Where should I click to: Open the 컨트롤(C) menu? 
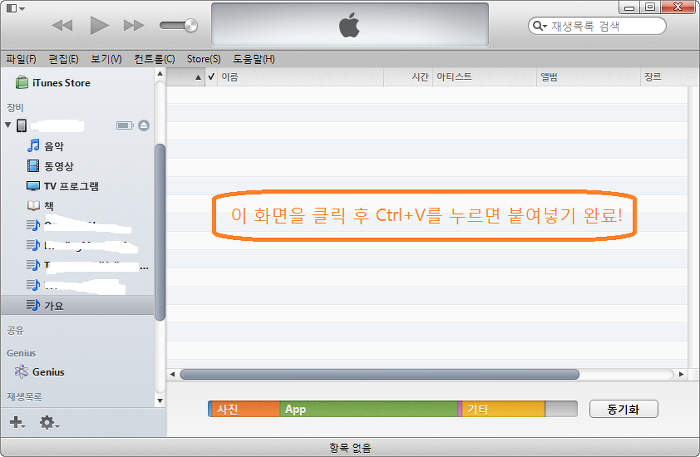154,59
